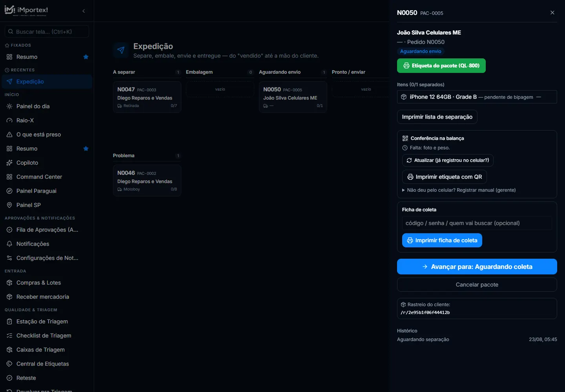Image resolution: width=565 pixels, height=392 pixels.
Task: Click the Estação de Triagem clipboard icon
Action: click(x=9, y=321)
